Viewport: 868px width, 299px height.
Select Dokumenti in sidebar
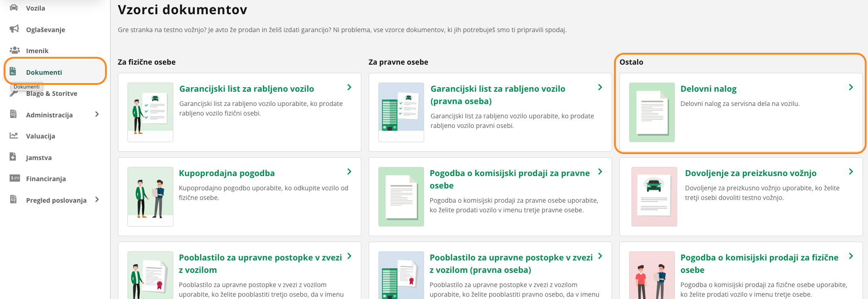pos(44,72)
